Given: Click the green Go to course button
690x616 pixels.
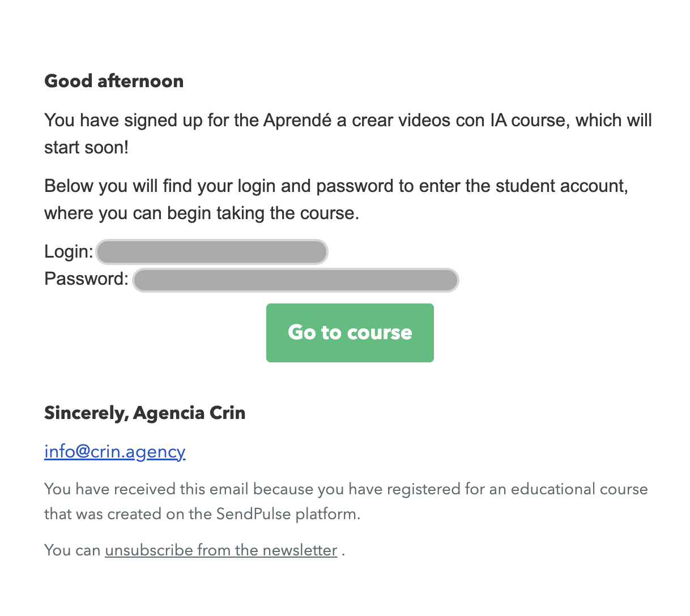Looking at the screenshot, I should [350, 333].
